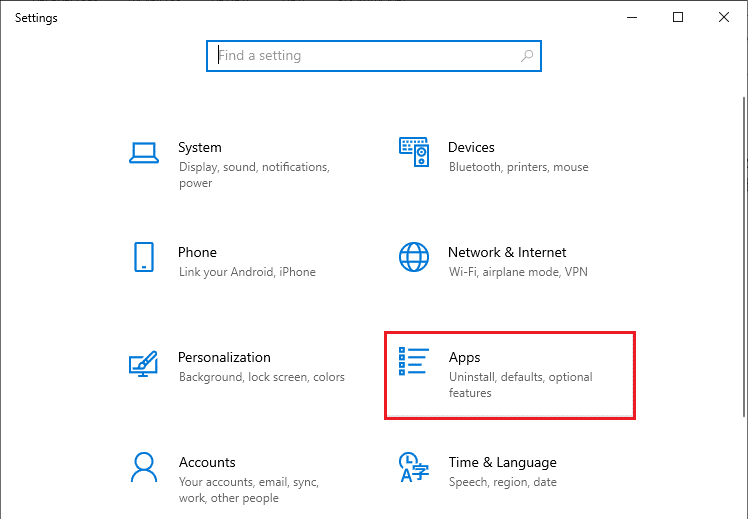Open the Phone category title

pyautogui.click(x=197, y=252)
